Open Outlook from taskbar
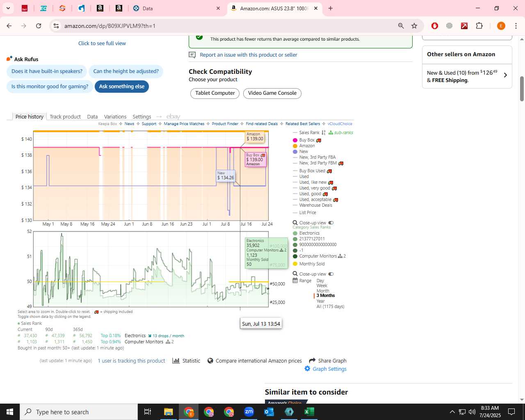Screen dimensions: 525x420 coord(269,412)
